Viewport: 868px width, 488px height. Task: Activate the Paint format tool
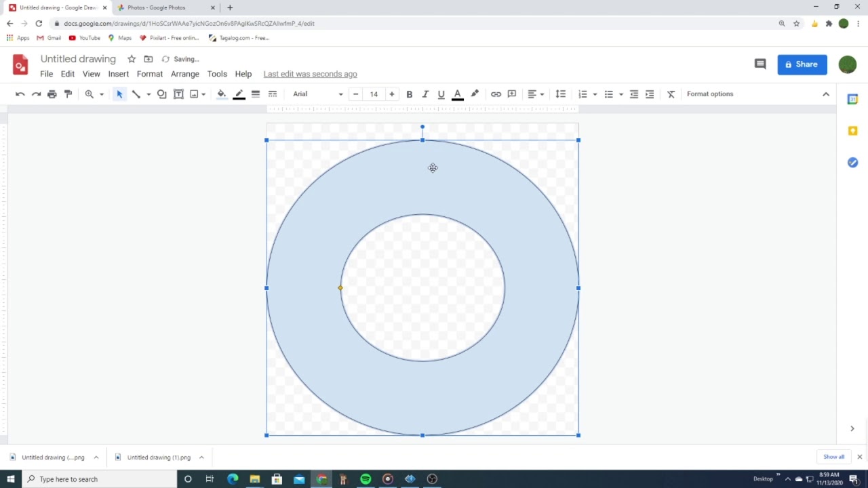tap(68, 94)
